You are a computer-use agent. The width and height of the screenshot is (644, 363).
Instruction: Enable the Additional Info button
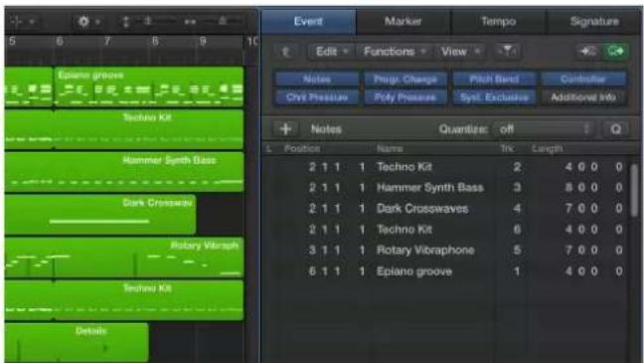(583, 97)
